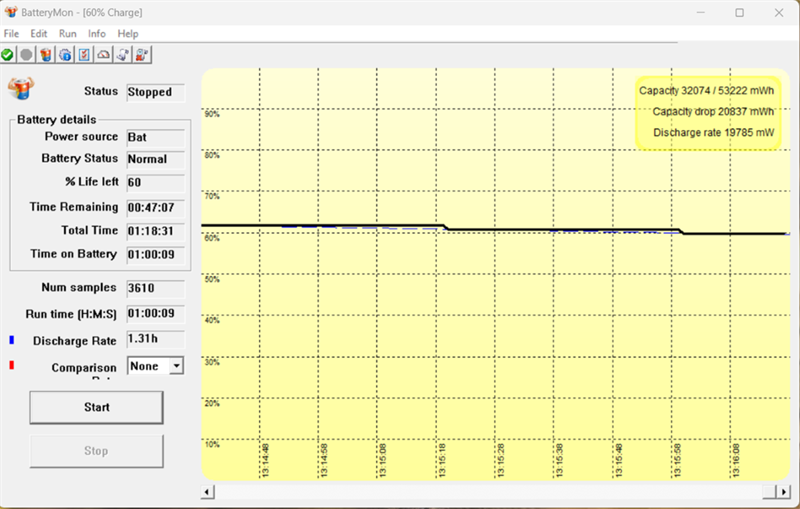Open the Edit menu
The image size is (800, 509).
pyautogui.click(x=39, y=34)
